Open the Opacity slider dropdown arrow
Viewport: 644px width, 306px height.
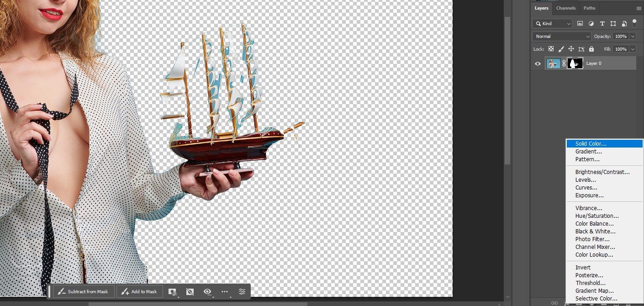pyautogui.click(x=633, y=36)
